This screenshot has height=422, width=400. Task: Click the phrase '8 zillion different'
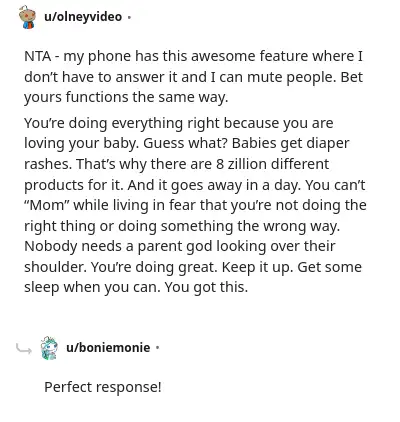(272, 164)
